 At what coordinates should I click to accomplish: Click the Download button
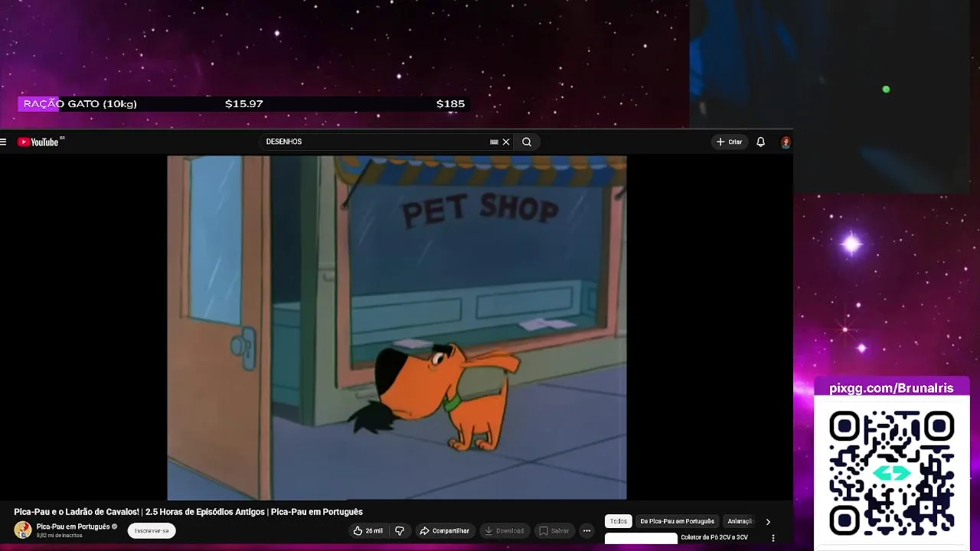coord(504,530)
